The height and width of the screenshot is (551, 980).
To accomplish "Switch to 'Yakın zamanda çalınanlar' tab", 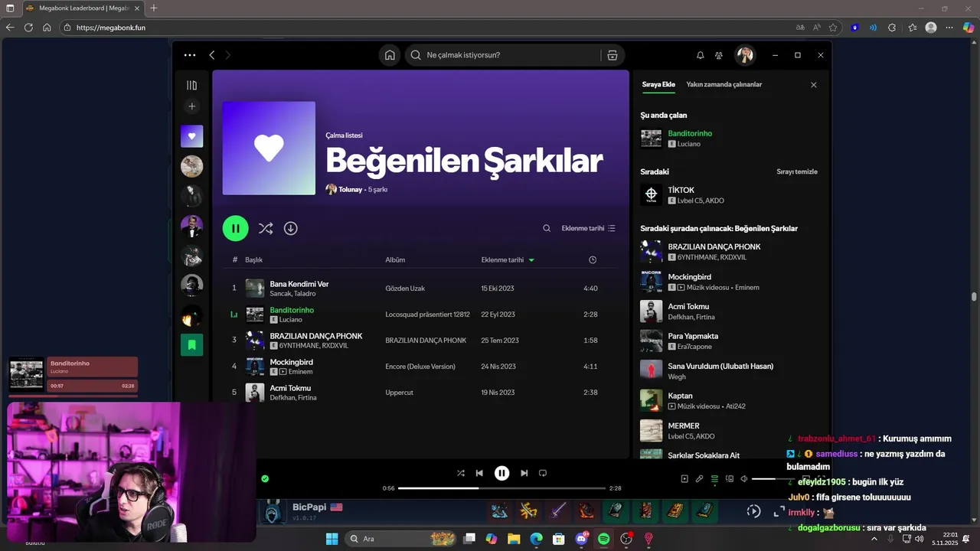I will [724, 84].
